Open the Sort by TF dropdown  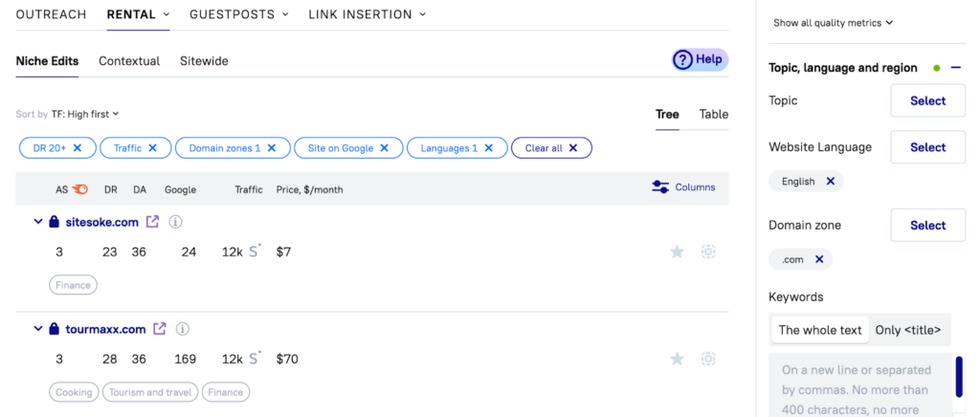tap(84, 115)
